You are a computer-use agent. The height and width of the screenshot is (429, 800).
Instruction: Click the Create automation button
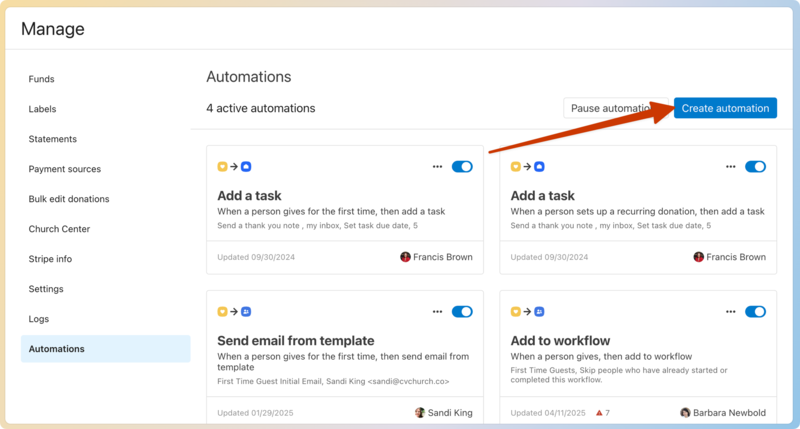coord(725,108)
